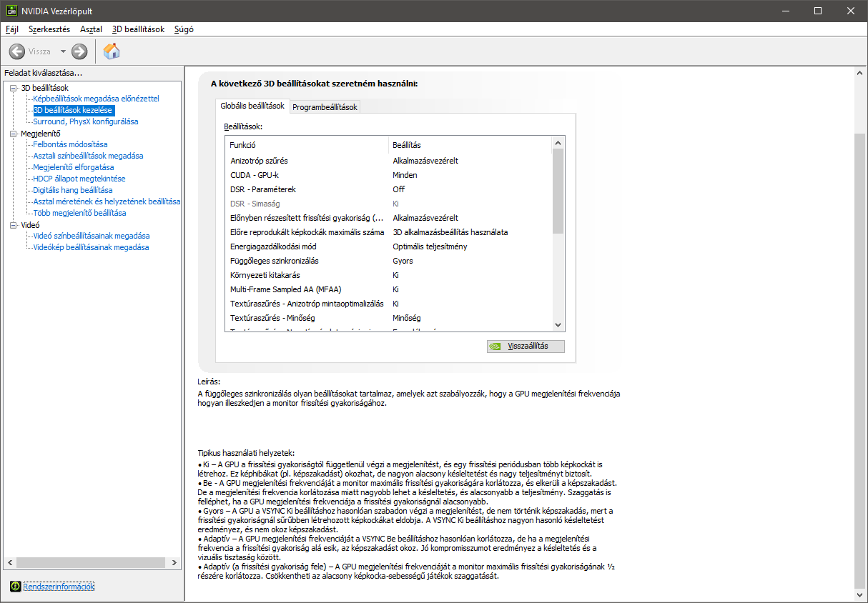The width and height of the screenshot is (868, 603).
Task: Click settings list scrollbar up arrow
Action: pos(558,144)
